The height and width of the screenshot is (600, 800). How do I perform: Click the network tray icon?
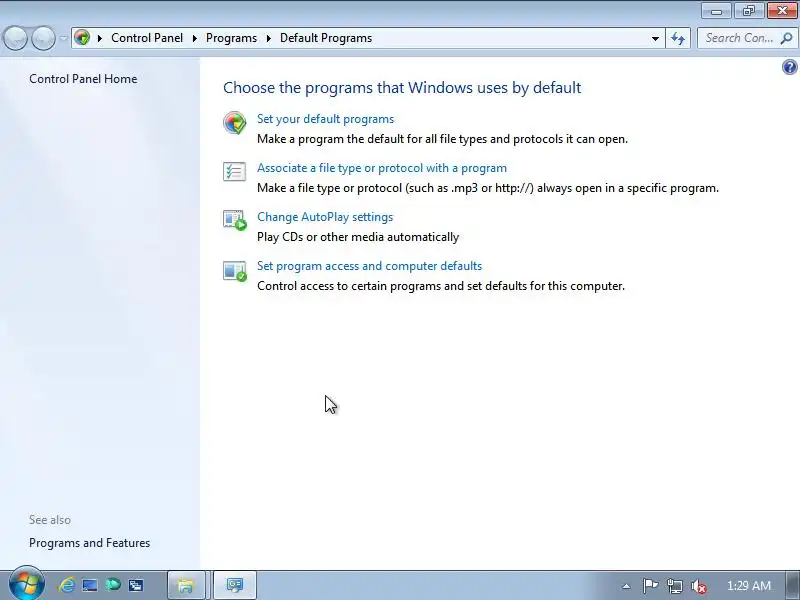674,586
